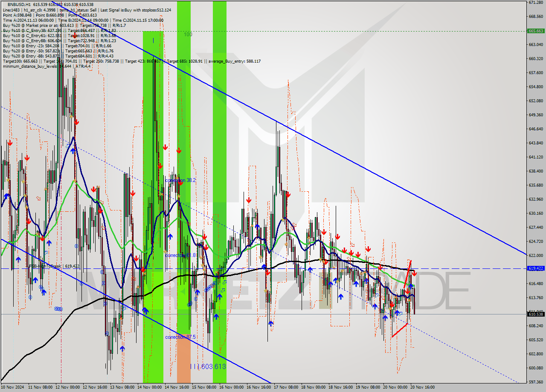
Task: Select the 'Buy %20 @ Entry -88' line
Action: [x=58, y=56]
